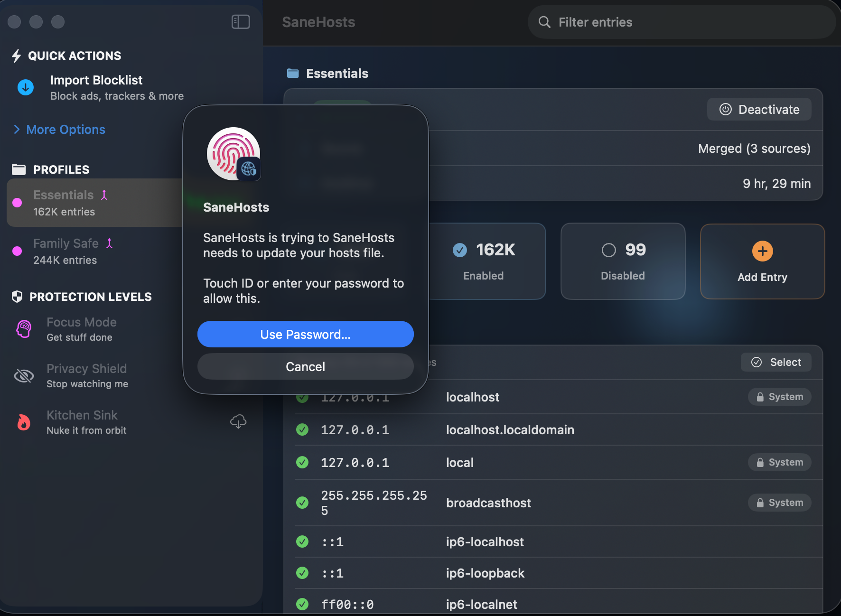Click the Disabled radio showing 99 entries
The image size is (841, 616).
pyautogui.click(x=623, y=261)
